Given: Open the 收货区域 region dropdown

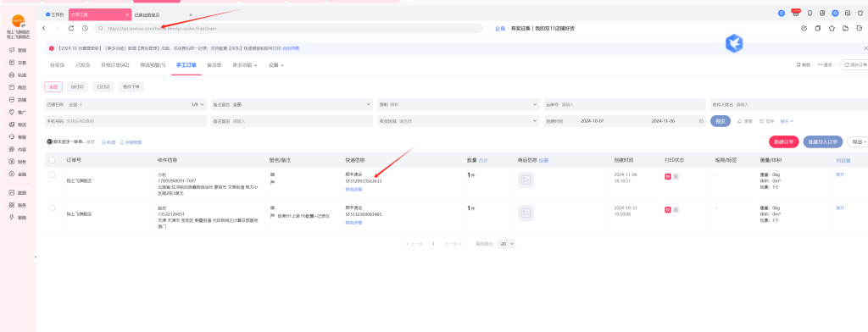Looking at the screenshot, I should (x=459, y=120).
